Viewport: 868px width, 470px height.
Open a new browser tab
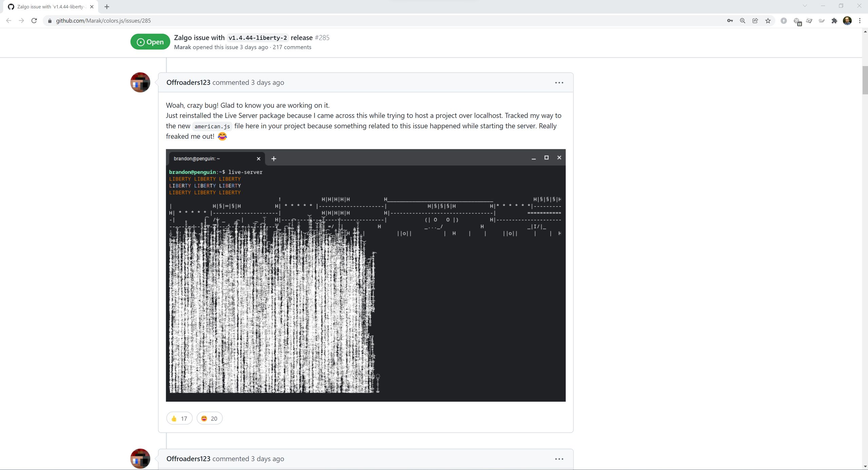(107, 7)
